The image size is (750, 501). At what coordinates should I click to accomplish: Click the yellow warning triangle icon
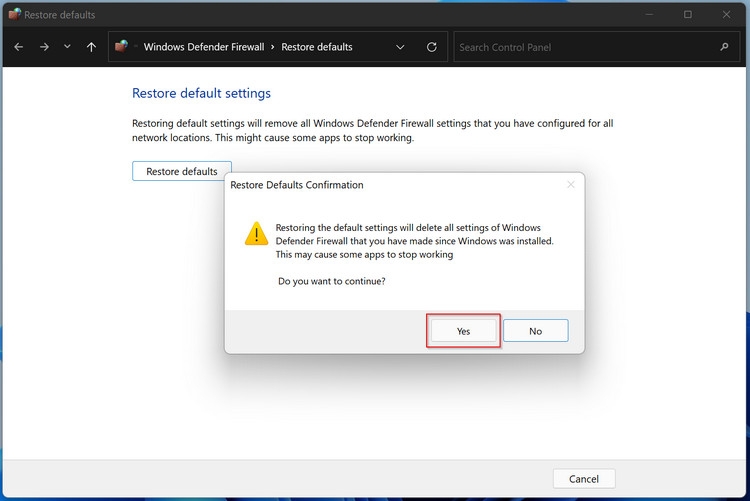pyautogui.click(x=256, y=234)
